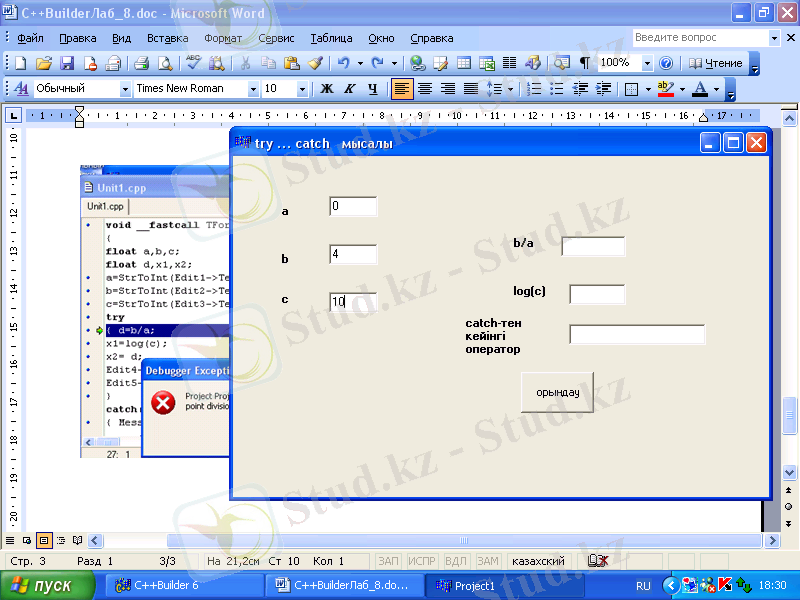The image size is (800, 600).
Task: Open the Print Preview icon
Action: tap(164, 63)
